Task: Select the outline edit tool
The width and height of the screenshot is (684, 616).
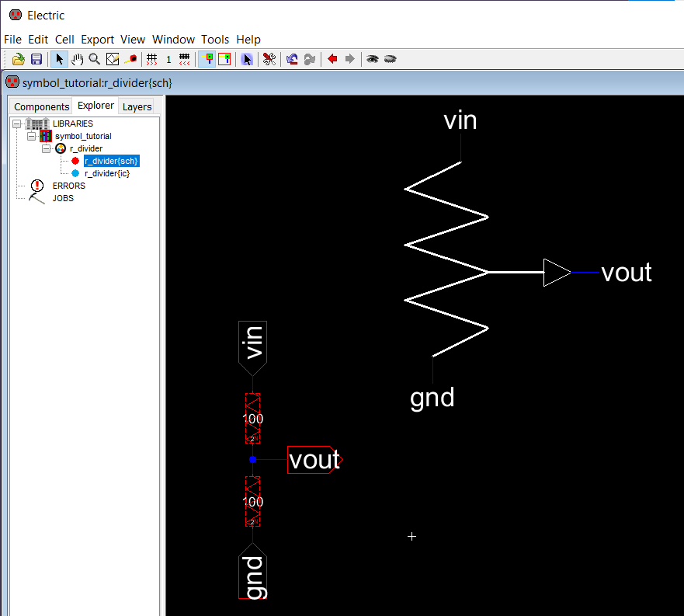Action: coord(113,59)
